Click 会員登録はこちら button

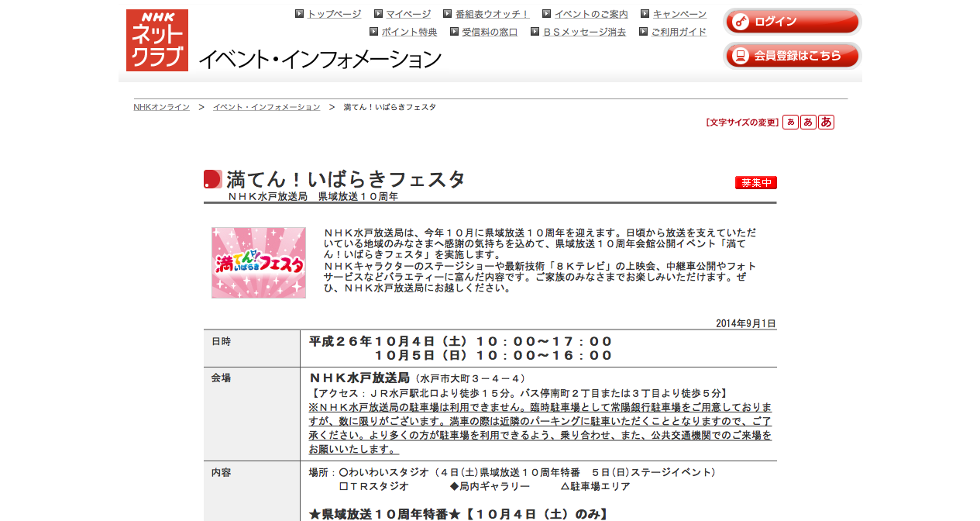pyautogui.click(x=793, y=56)
